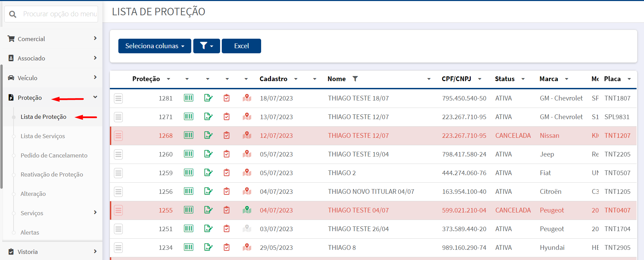Open Pedido de Cancelamento menu item
644x260 pixels.
[54, 155]
